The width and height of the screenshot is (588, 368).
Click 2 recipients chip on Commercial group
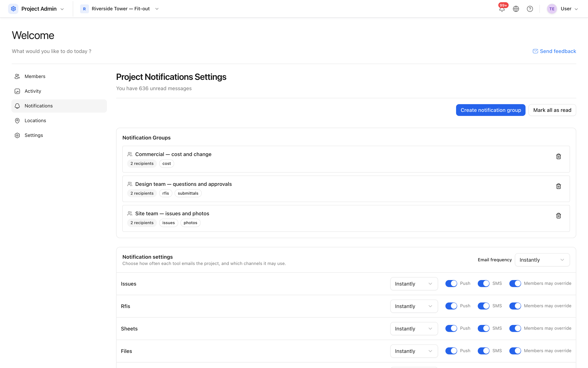tap(142, 164)
